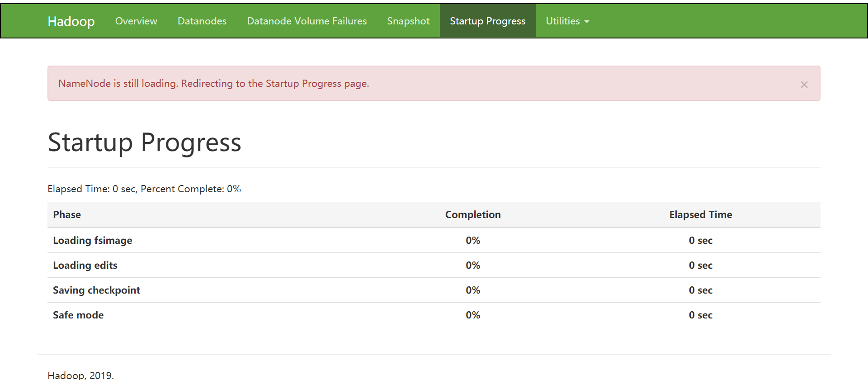The image size is (868, 380).
Task: Click the Hadoop brand link
Action: coord(71,21)
